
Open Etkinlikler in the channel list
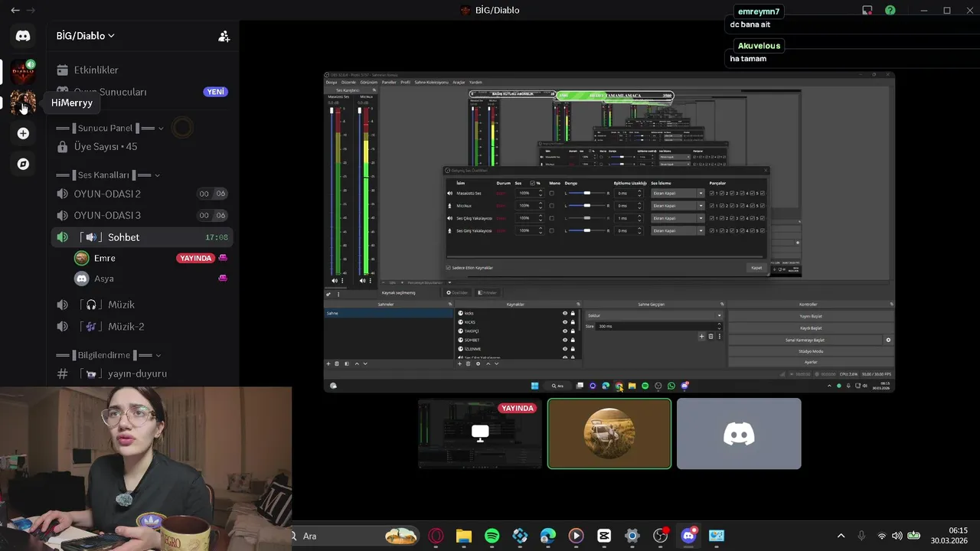tap(142, 70)
